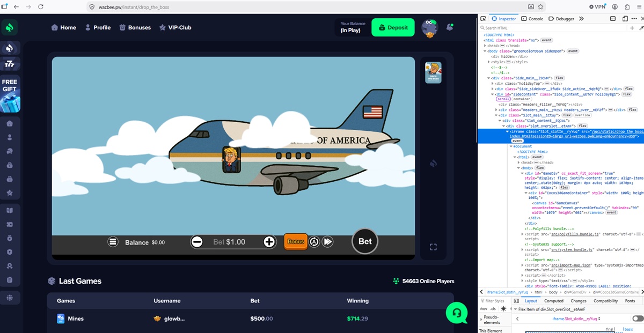Click the green Deposit button
The image size is (644, 333).
[393, 27]
